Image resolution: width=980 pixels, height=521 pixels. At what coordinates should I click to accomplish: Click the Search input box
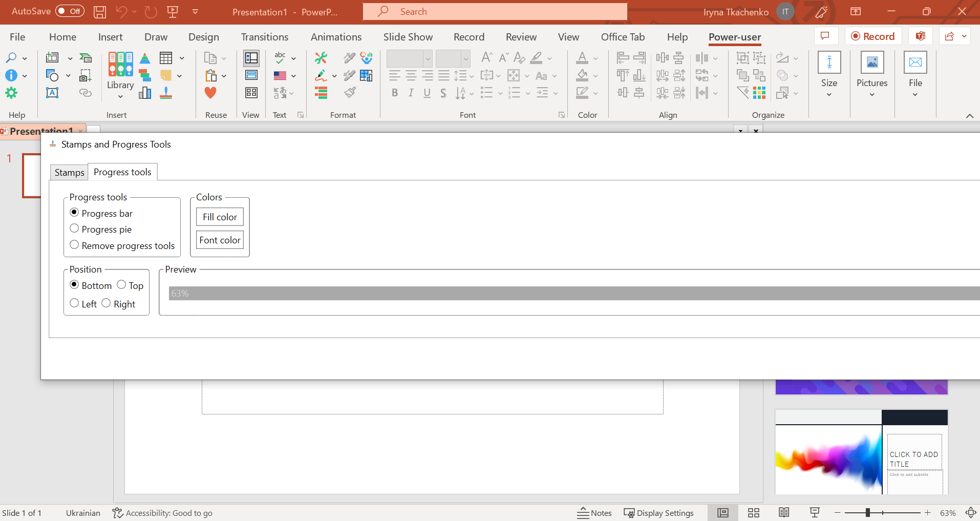(x=495, y=11)
